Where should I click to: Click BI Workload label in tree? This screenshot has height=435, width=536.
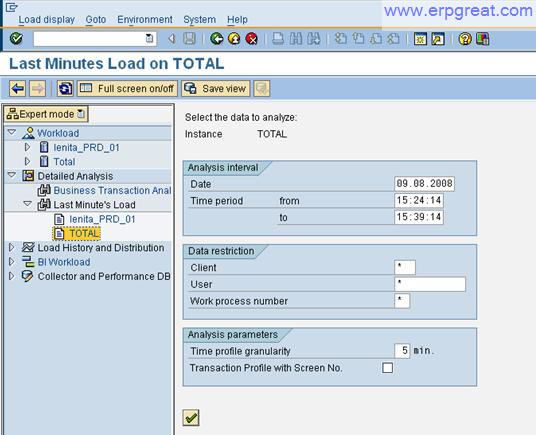[x=64, y=262]
